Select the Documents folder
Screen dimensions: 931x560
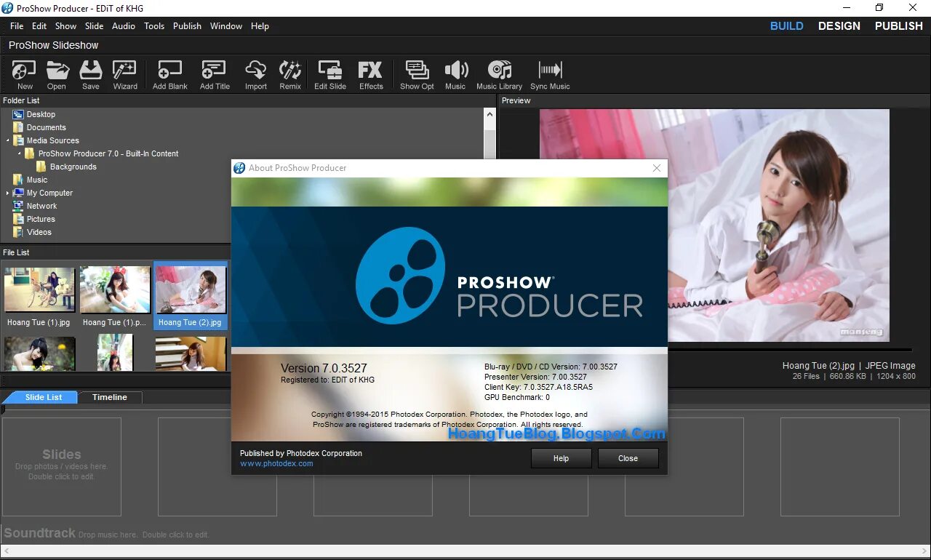46,127
